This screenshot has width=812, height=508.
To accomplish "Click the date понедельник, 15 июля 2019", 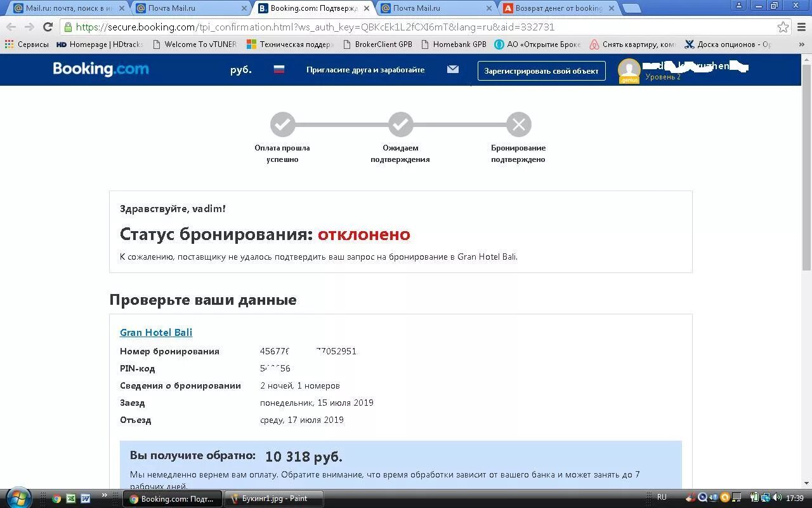I will point(317,403).
